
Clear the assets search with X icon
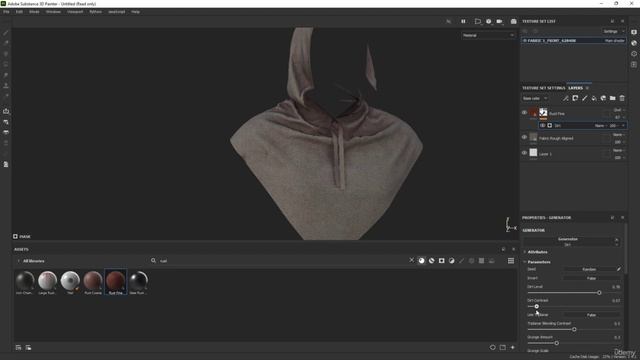point(411,260)
